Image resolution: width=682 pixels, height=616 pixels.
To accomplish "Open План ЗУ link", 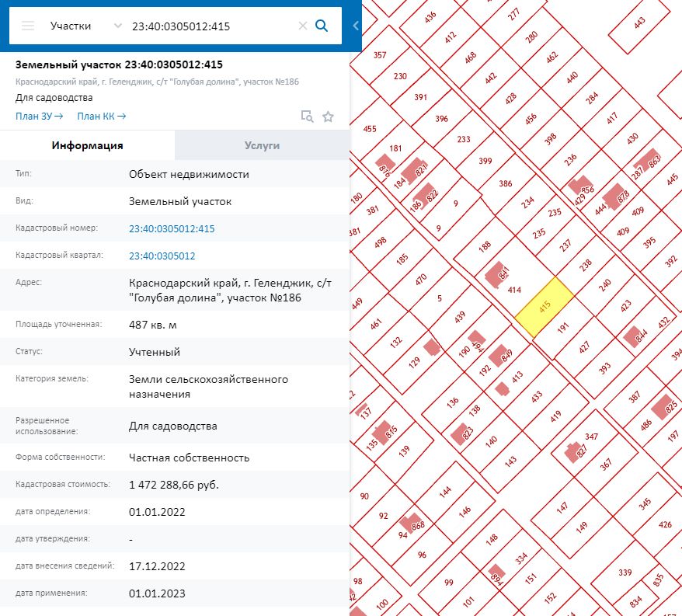I will tap(39, 117).
